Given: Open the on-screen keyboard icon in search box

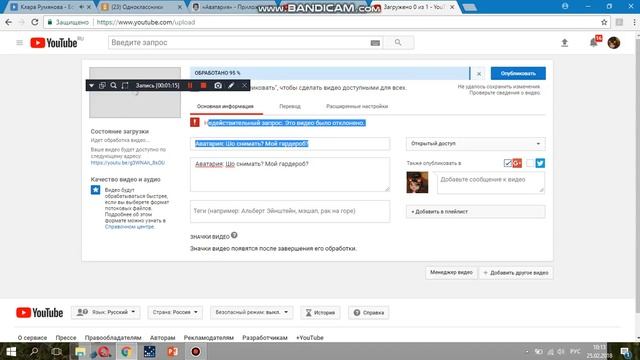Looking at the screenshot, I should (x=375, y=43).
